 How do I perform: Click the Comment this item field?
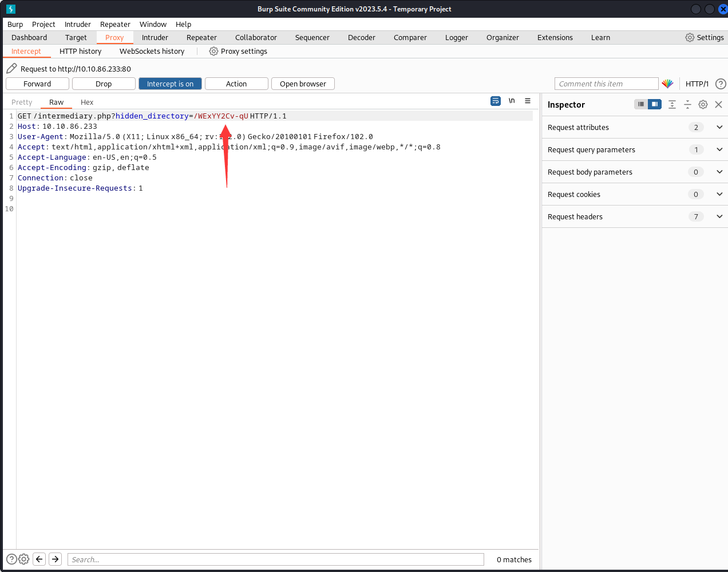606,84
